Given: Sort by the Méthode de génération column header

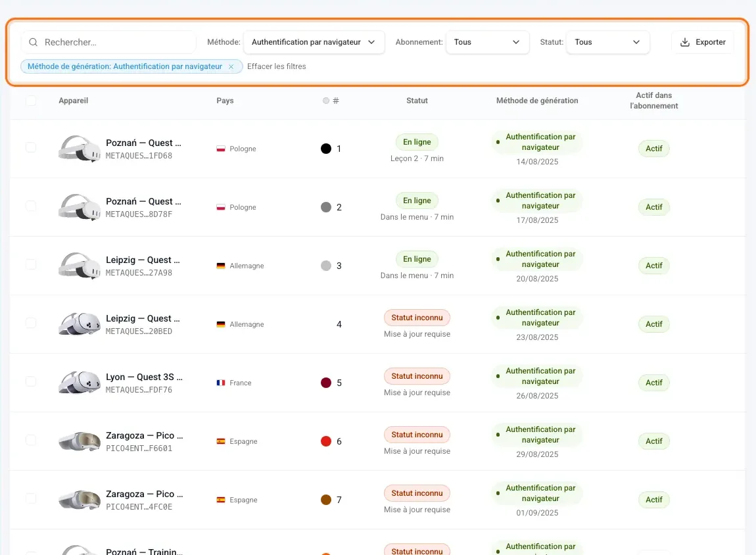Looking at the screenshot, I should 537,101.
